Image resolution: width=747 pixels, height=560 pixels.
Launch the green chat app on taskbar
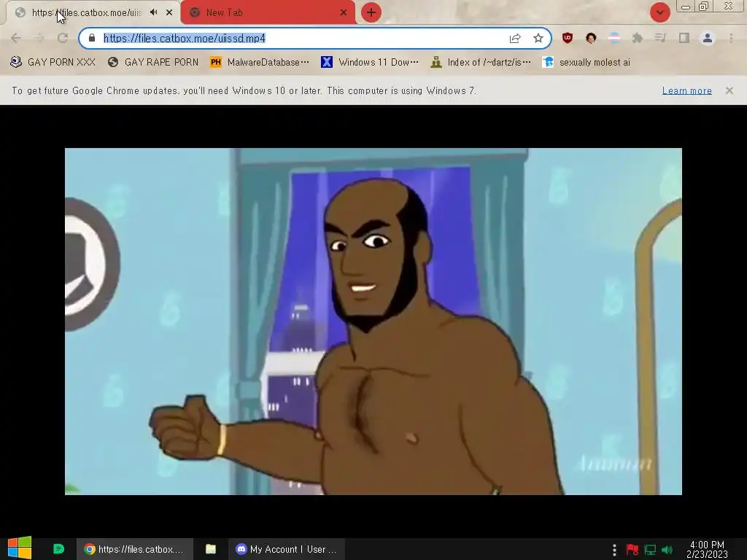[x=58, y=549]
